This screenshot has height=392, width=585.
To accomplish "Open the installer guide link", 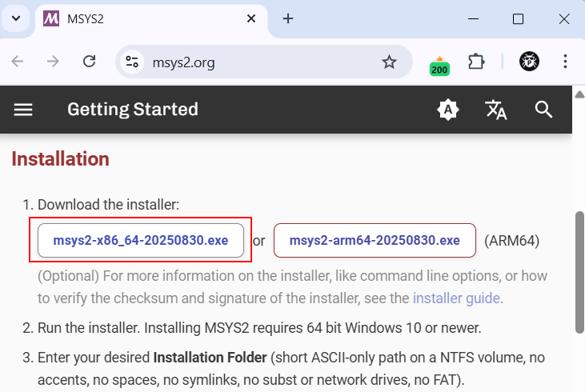I will coord(456,298).
